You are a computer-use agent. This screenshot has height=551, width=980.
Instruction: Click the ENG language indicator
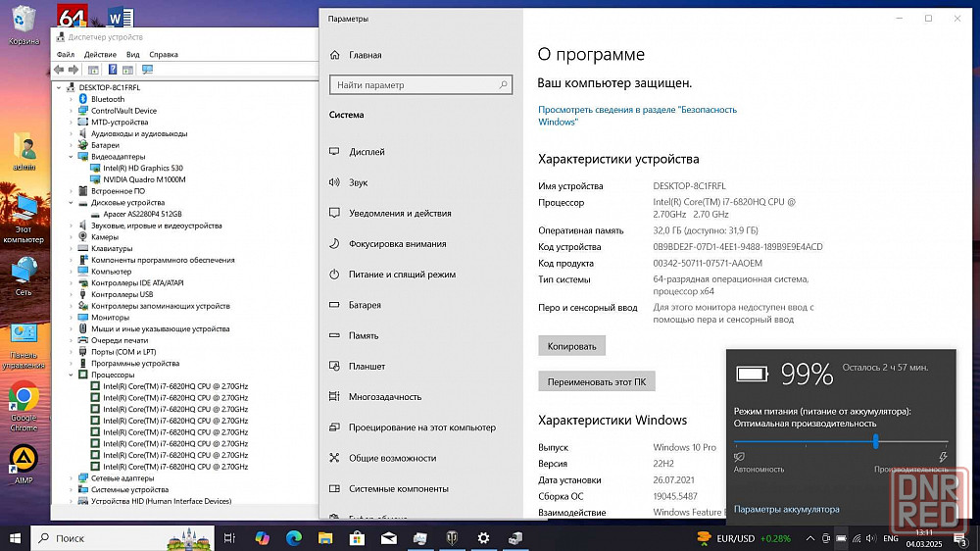pos(891,538)
